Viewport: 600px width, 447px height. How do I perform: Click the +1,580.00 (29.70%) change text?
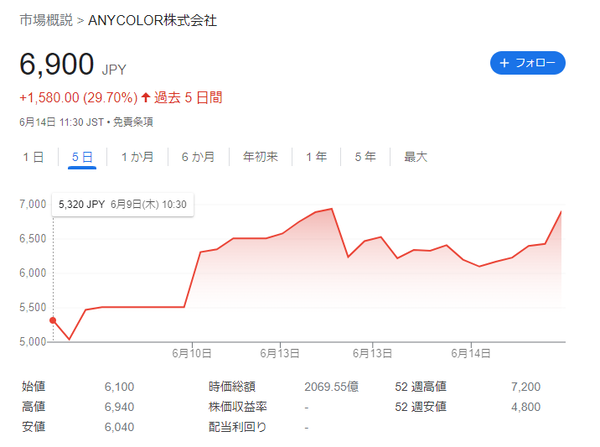pos(78,98)
